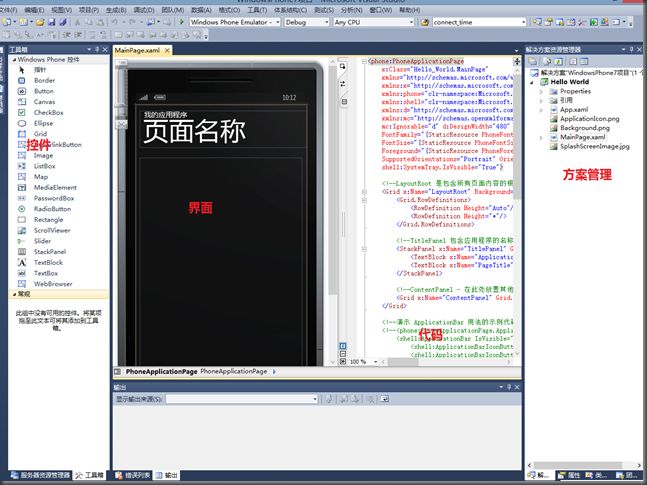Viewport: 647px width, 485px height.
Task: Click the swap panes icon in the designer splitter
Action: (342, 84)
